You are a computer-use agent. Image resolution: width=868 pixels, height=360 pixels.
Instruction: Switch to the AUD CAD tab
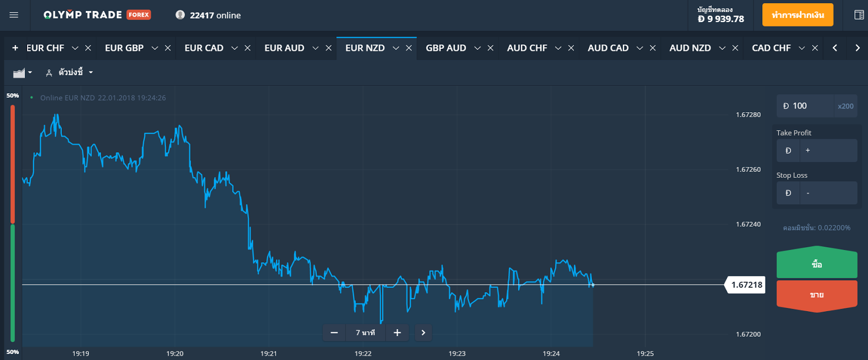pyautogui.click(x=608, y=48)
